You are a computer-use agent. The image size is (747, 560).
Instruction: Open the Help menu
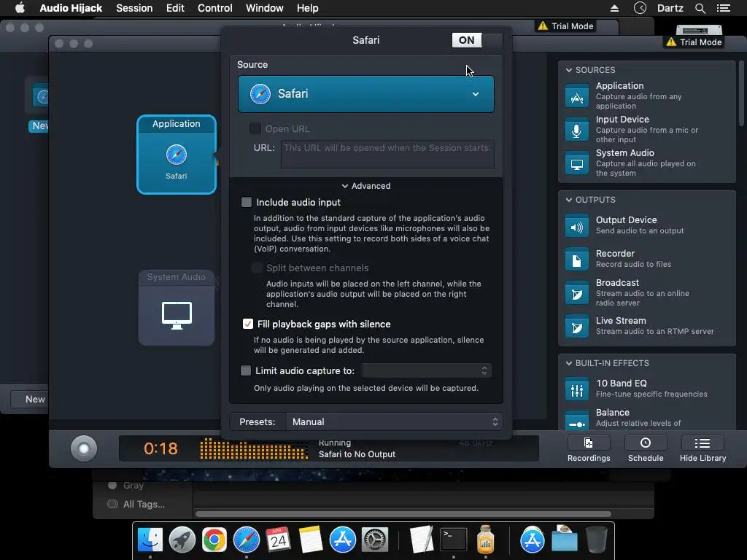click(x=307, y=8)
